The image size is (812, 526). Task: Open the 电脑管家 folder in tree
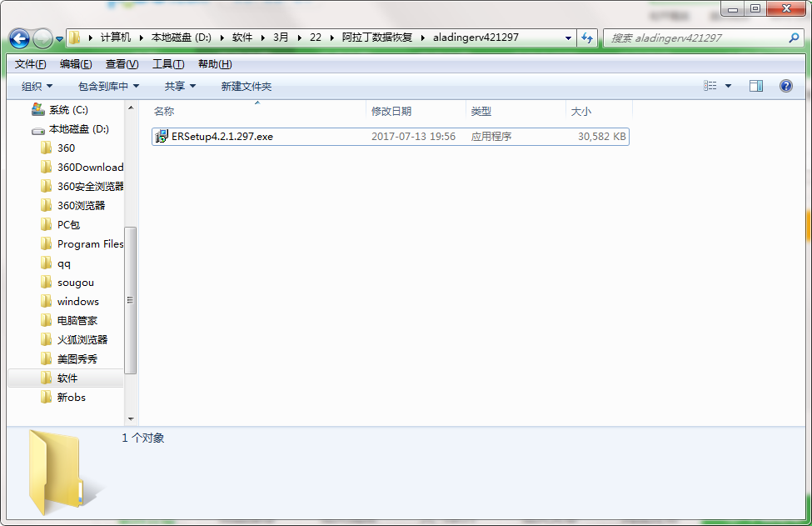(77, 320)
